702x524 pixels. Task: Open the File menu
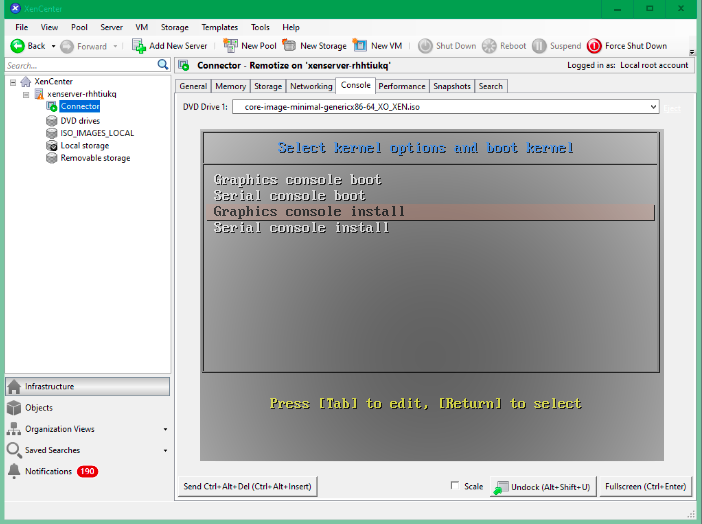pos(21,27)
